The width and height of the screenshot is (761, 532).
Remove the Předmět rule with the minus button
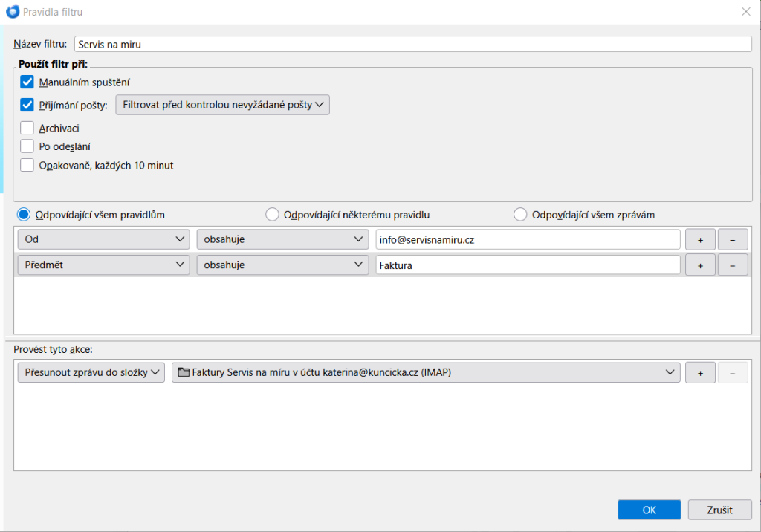733,265
